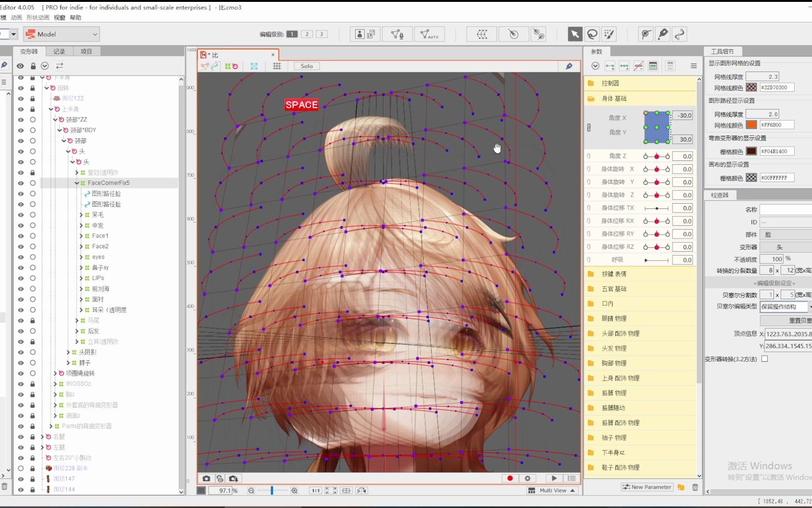Add two keys with the parameter palette icon

click(x=610, y=66)
